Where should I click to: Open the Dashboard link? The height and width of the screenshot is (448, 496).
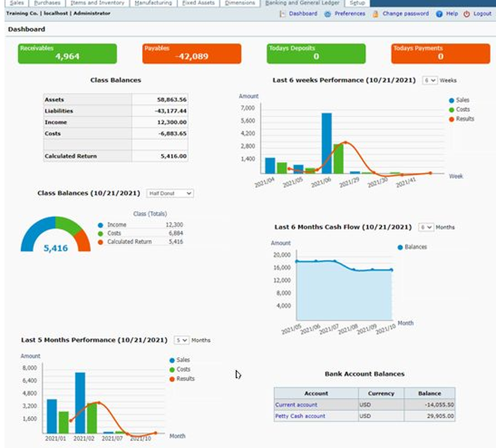click(x=303, y=13)
